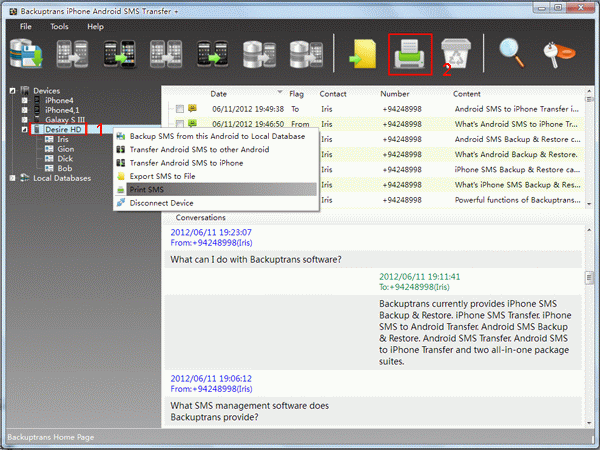The height and width of the screenshot is (450, 600).
Task: Open the Help menu
Action: [x=95, y=26]
